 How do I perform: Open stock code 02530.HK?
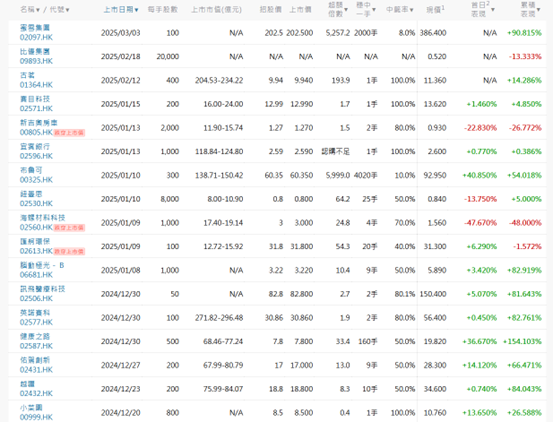(x=36, y=203)
